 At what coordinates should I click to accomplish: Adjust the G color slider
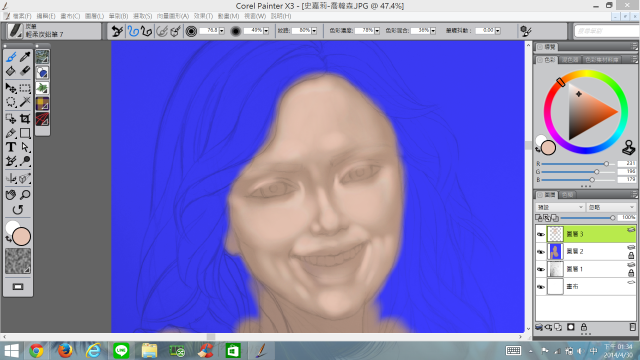[578, 172]
